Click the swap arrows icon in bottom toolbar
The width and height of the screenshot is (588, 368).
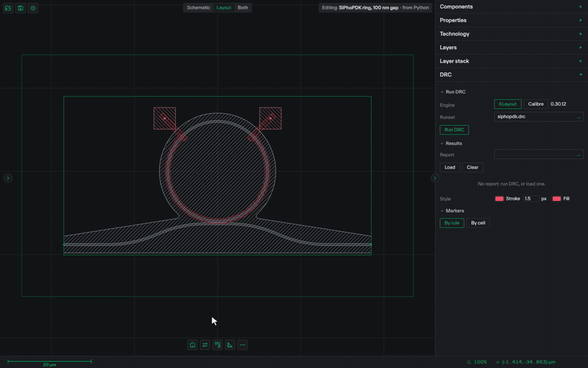205,344
